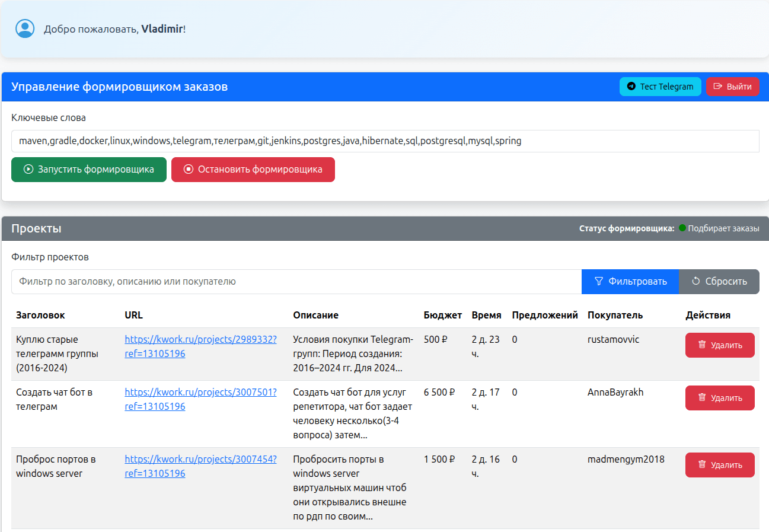The width and height of the screenshot is (769, 532).
Task: Open kwork project 2989332 link
Action: 200,340
